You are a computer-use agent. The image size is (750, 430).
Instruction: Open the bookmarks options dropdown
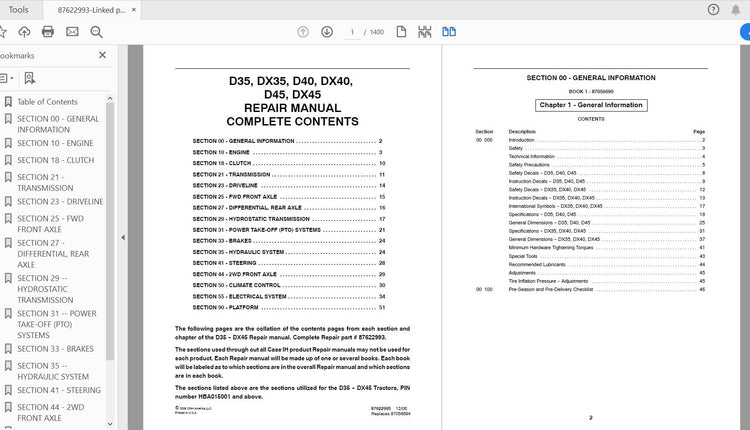[x=6, y=78]
